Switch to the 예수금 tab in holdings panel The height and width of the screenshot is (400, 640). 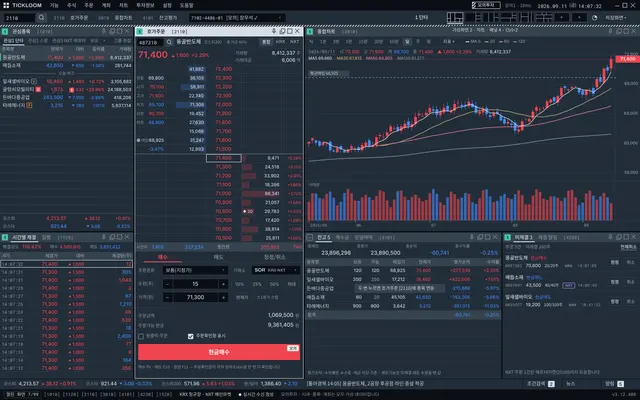pos(342,237)
